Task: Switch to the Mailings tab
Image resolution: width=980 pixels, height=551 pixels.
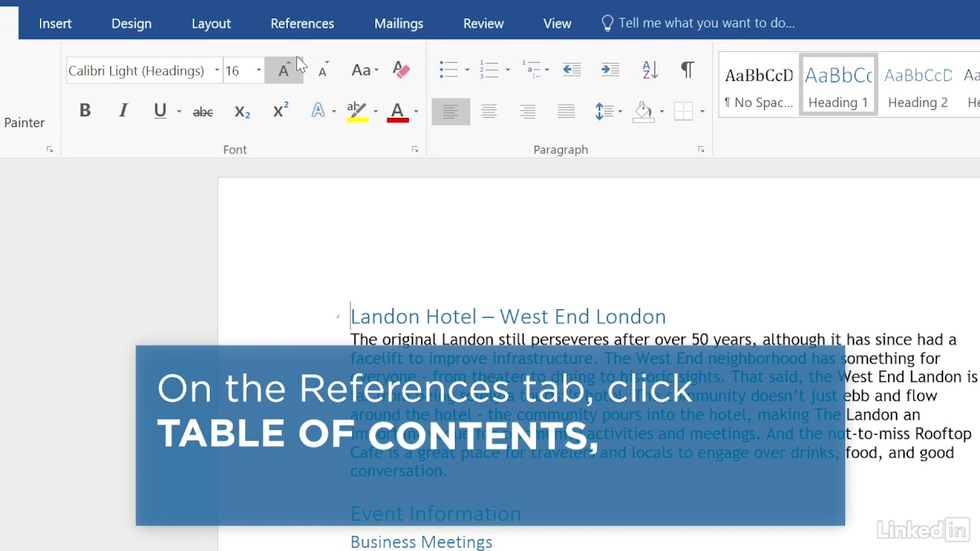Action: point(399,23)
